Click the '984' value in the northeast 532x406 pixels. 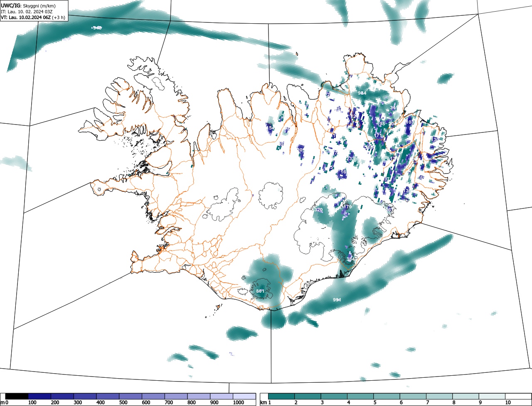point(362,93)
